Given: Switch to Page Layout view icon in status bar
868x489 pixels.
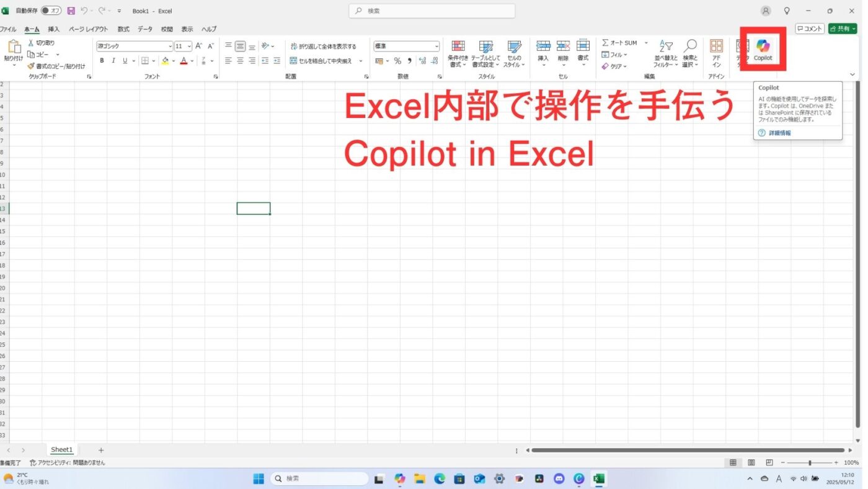Looking at the screenshot, I should pos(751,462).
